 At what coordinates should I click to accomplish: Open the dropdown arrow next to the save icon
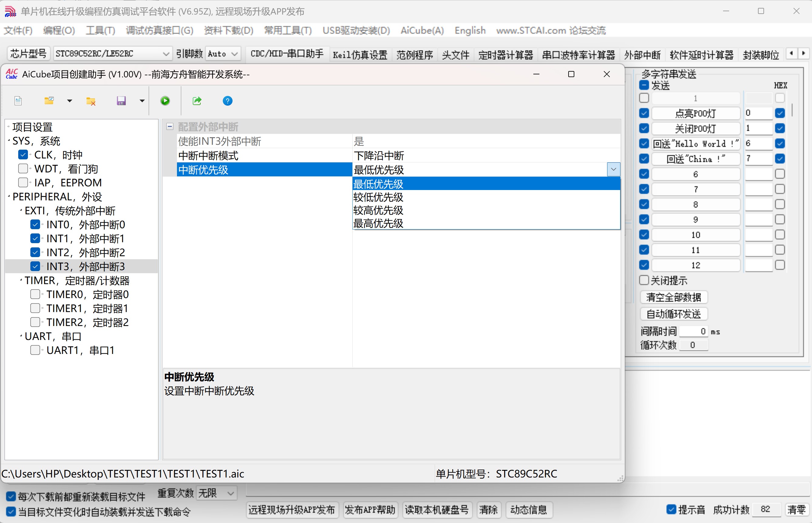(x=142, y=101)
